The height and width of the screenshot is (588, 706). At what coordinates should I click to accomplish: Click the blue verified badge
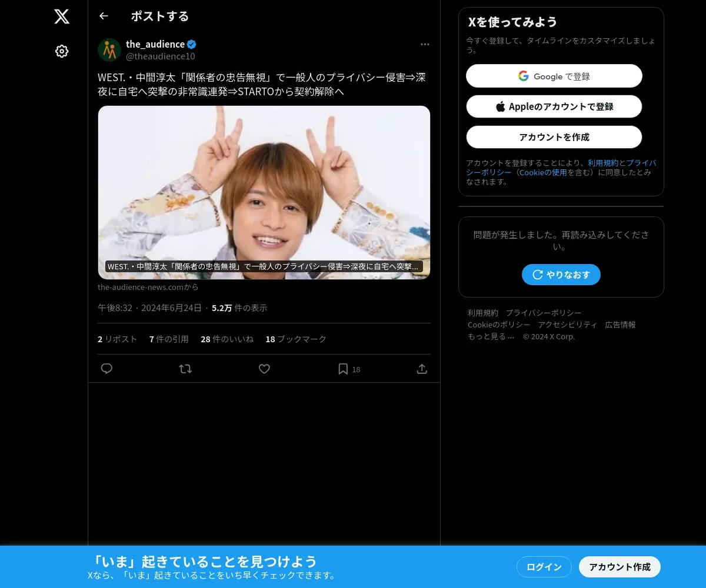coord(192,44)
